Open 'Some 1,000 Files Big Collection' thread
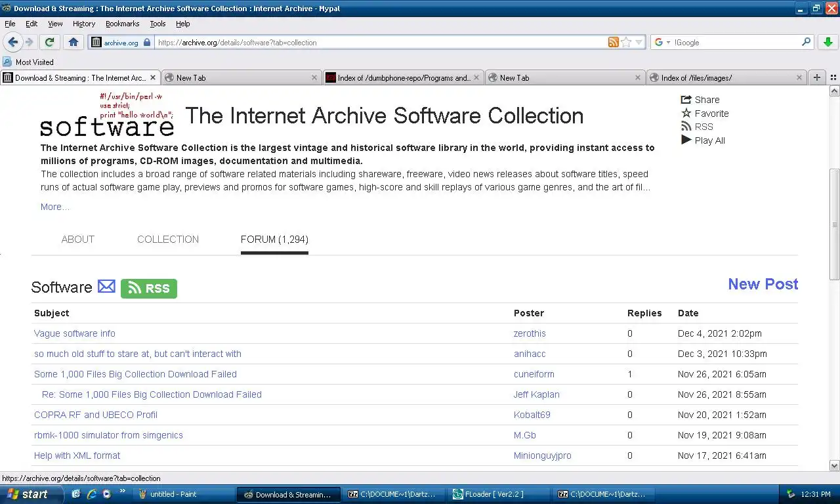The image size is (840, 504). pyautogui.click(x=135, y=374)
